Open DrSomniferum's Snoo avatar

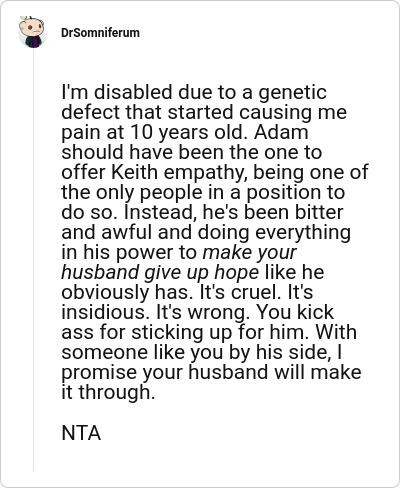pyautogui.click(x=33, y=32)
